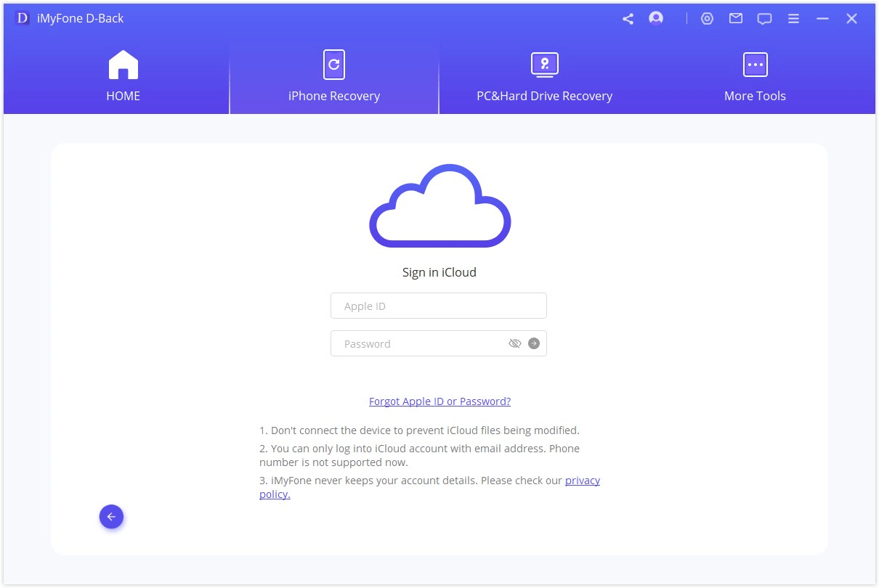Toggle password visibility eye icon

click(515, 344)
